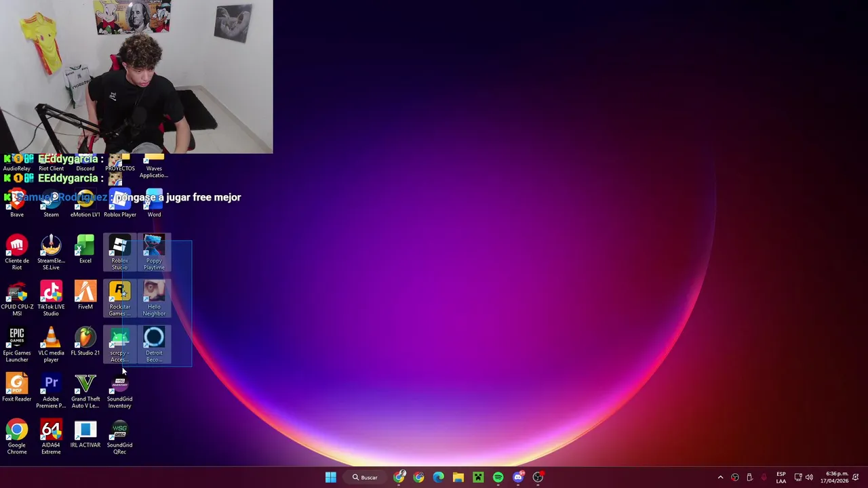This screenshot has width=868, height=488.
Task: Select the Epic Games Launcher icon
Action: click(17, 344)
